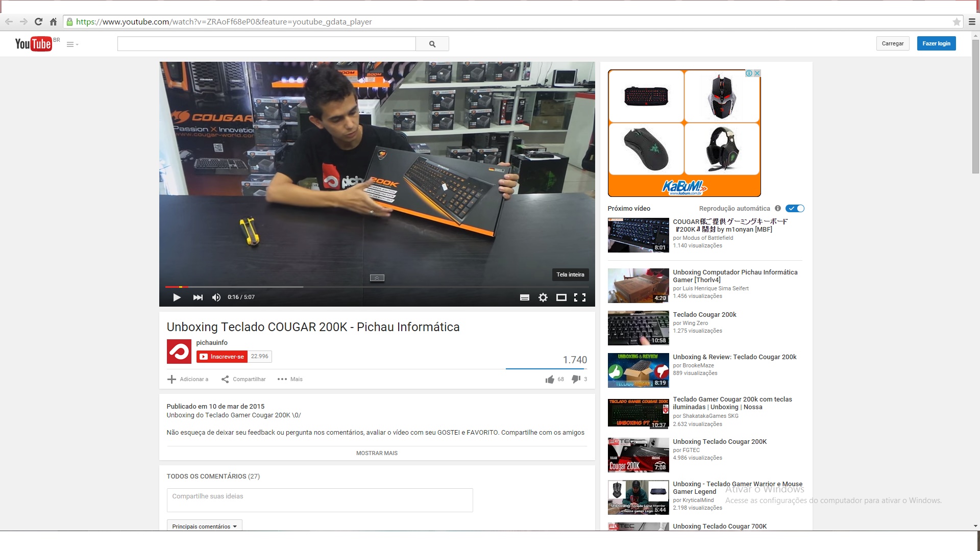The height and width of the screenshot is (551, 980).
Task: Open the Mais options menu
Action: click(x=290, y=379)
